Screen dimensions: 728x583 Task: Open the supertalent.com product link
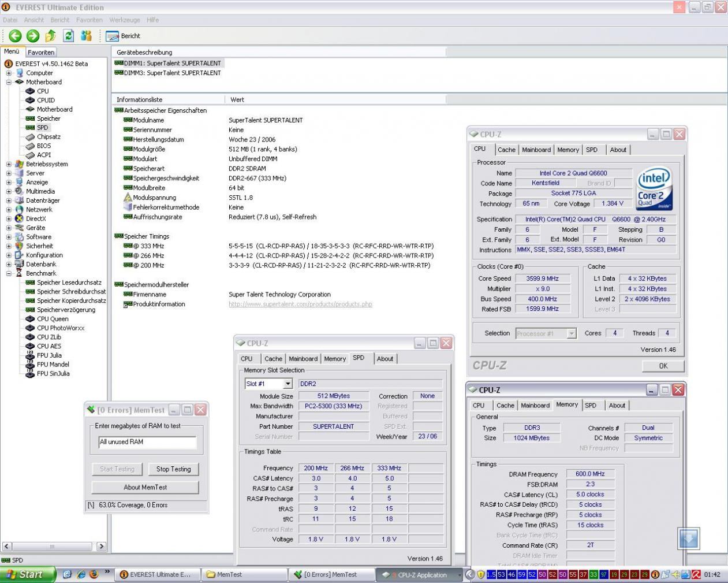pos(300,304)
